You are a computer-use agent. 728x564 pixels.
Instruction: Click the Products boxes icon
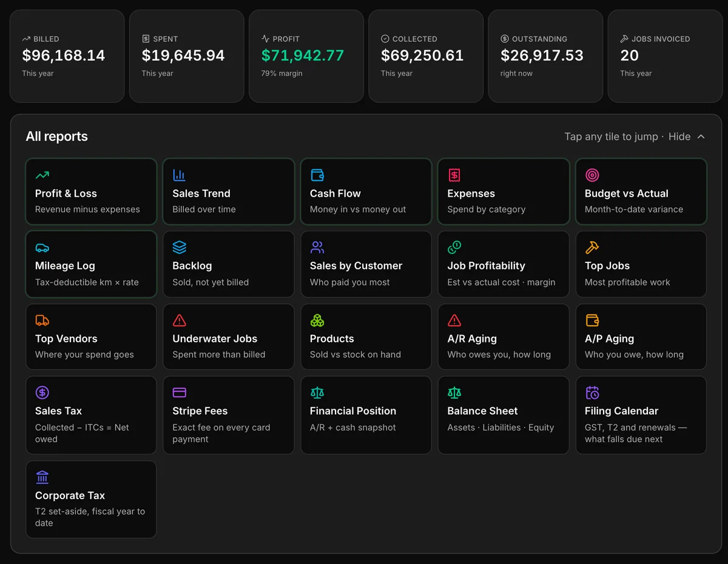pyautogui.click(x=317, y=321)
